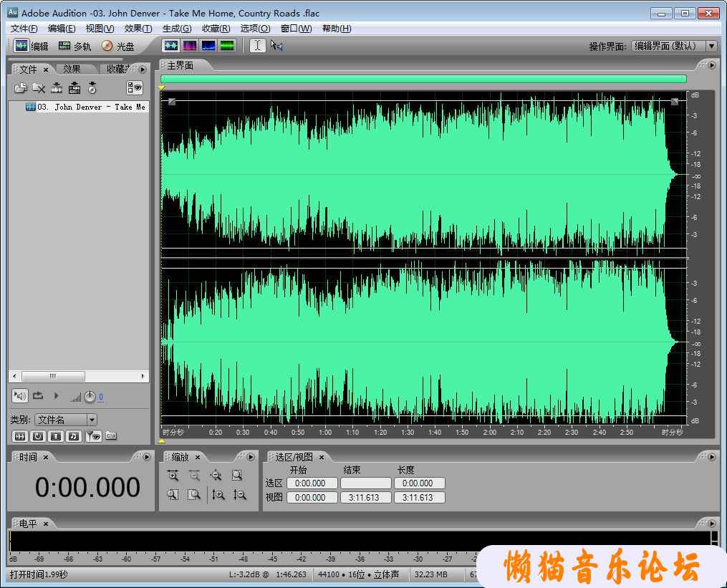Open the 生成(G) menu
Screen dimensions: 727x588
click(x=177, y=29)
